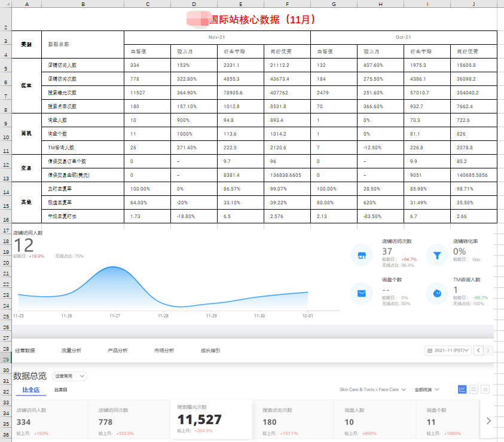Click cell with value 354040.2
504x442 pixels.
[474, 93]
